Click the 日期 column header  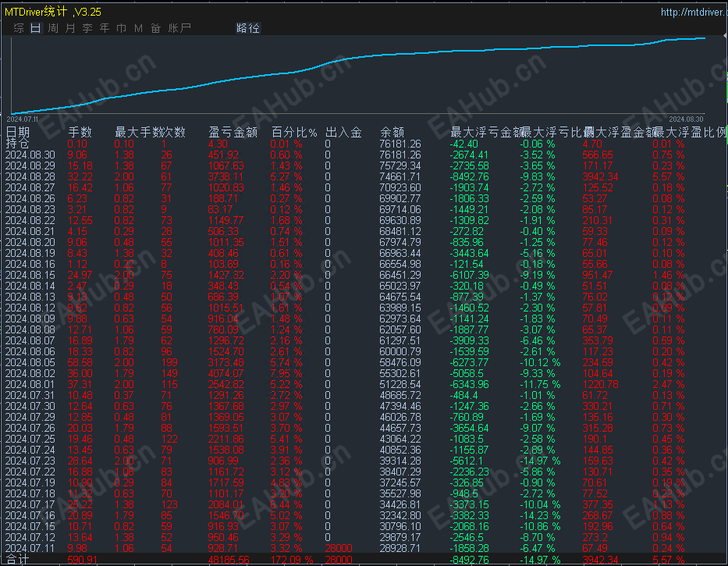point(18,133)
